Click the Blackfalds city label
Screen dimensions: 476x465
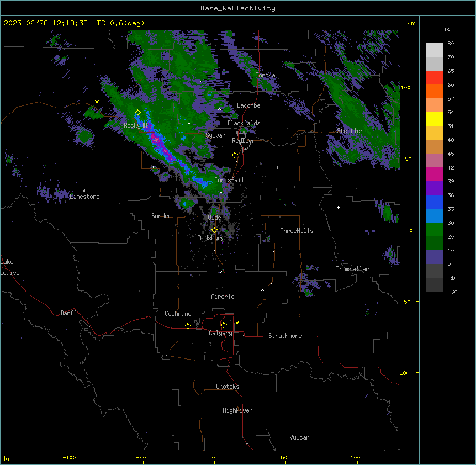[x=244, y=123]
